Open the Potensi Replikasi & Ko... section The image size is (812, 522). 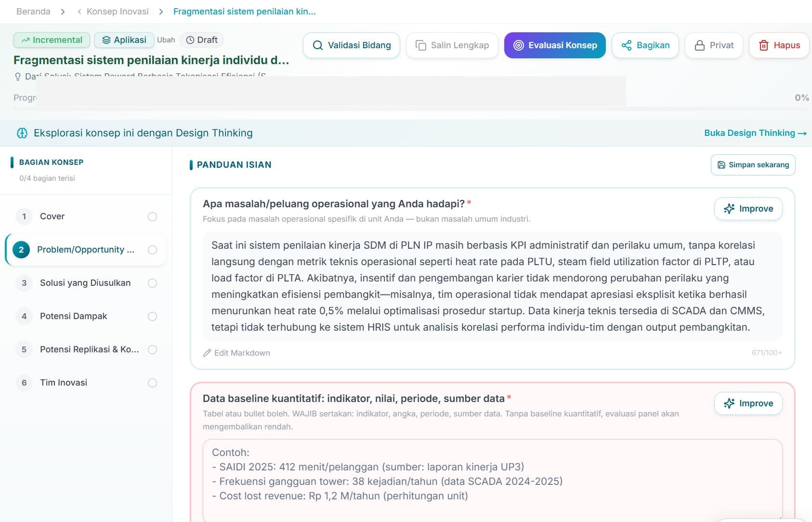click(86, 349)
